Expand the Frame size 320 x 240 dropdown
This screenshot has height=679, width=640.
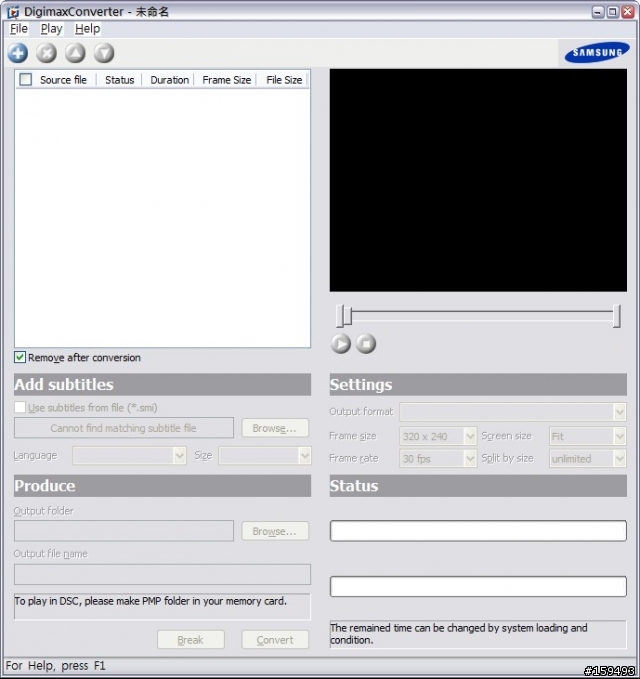pos(438,436)
